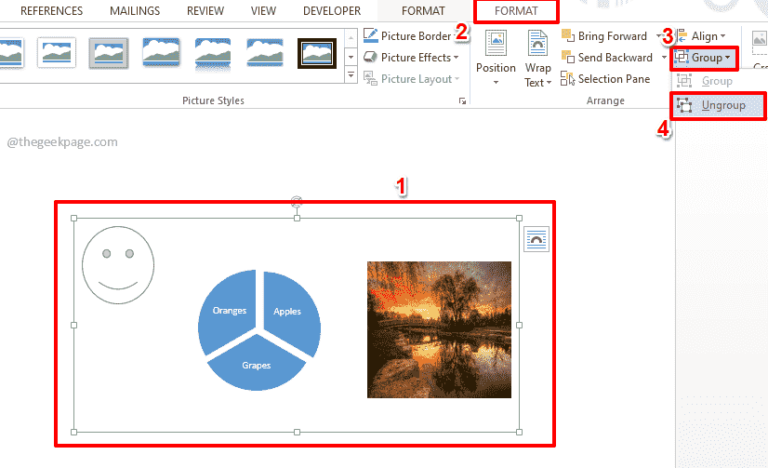Apply the black double-frame picture style
Image resolution: width=768 pixels, height=468 pixels.
pos(317,53)
